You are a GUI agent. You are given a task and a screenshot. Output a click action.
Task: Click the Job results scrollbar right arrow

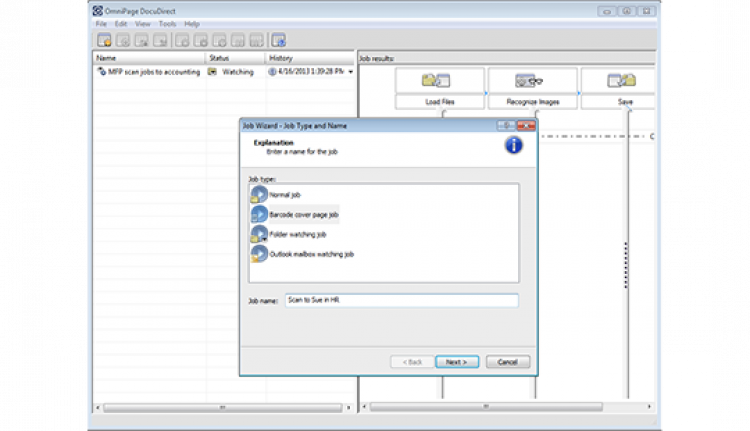[649, 407]
